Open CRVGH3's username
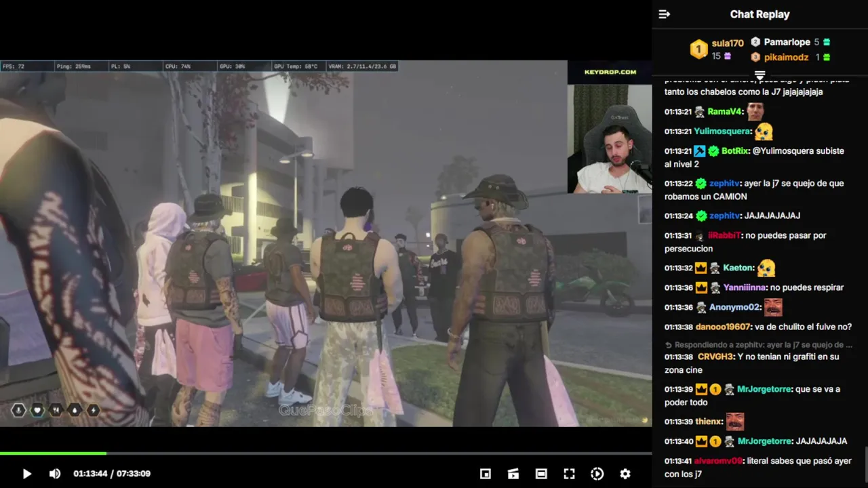The image size is (868, 488). (715, 357)
